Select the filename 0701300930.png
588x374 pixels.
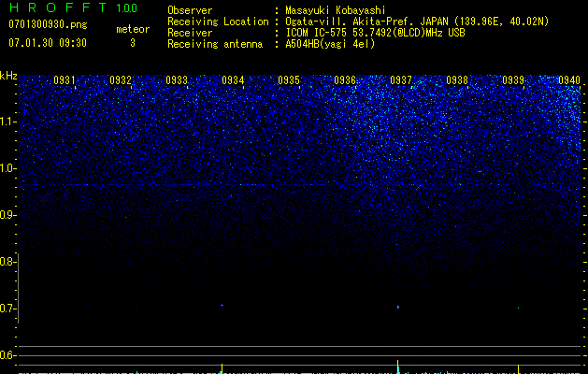[x=48, y=25]
